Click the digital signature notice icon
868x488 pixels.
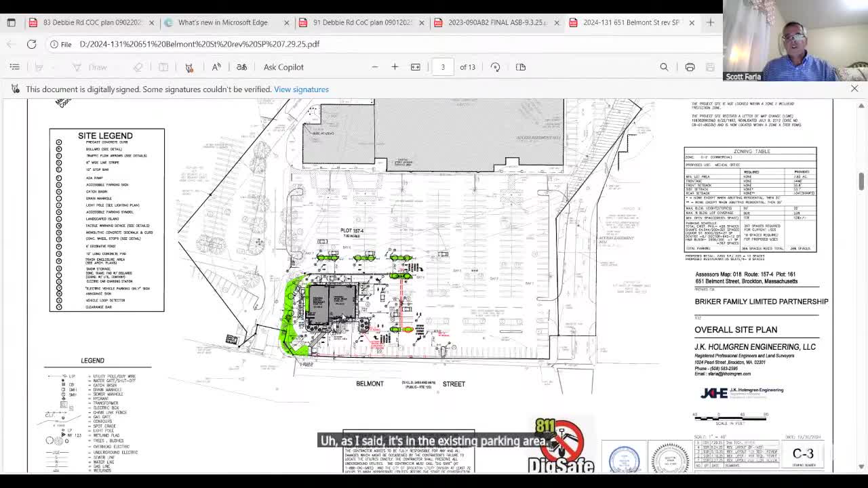[x=14, y=89]
